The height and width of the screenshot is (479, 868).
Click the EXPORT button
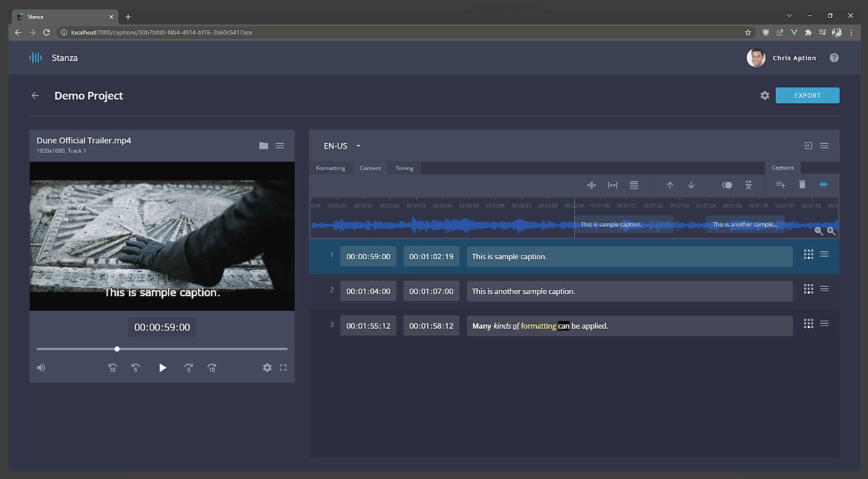coord(807,95)
